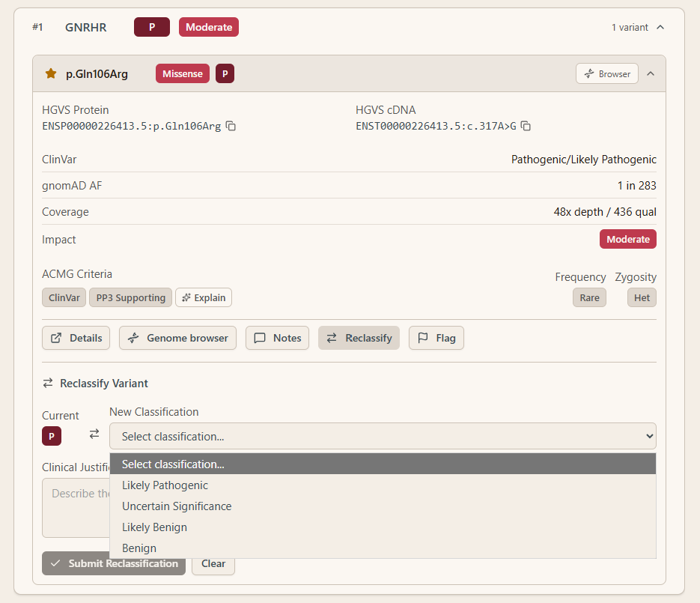Copy the HGVS cDNA identifier

tap(526, 126)
